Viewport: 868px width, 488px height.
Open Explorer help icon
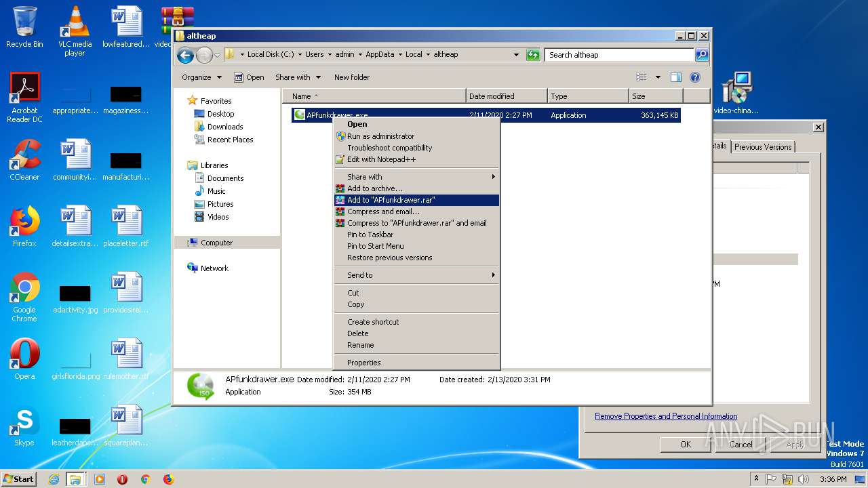click(695, 77)
